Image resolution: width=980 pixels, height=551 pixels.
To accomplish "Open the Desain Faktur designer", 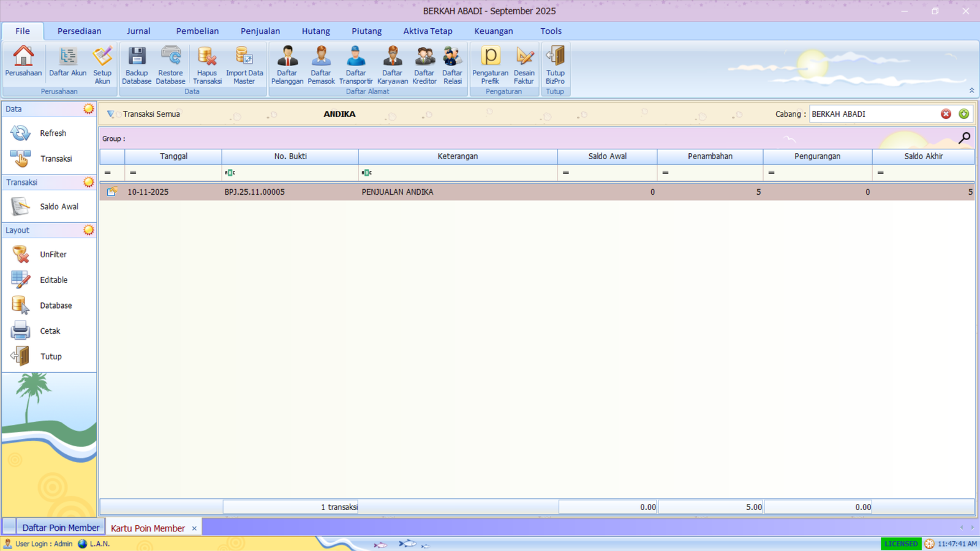I will click(x=524, y=64).
